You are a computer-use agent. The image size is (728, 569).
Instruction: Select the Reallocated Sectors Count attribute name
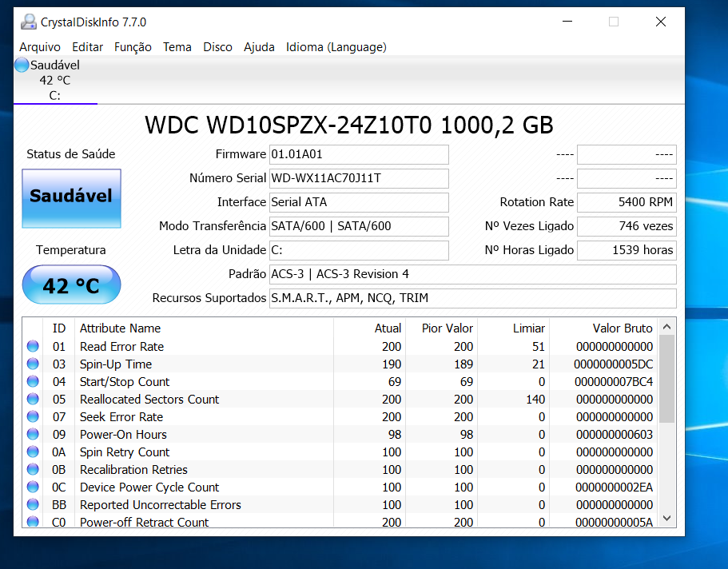pyautogui.click(x=149, y=400)
